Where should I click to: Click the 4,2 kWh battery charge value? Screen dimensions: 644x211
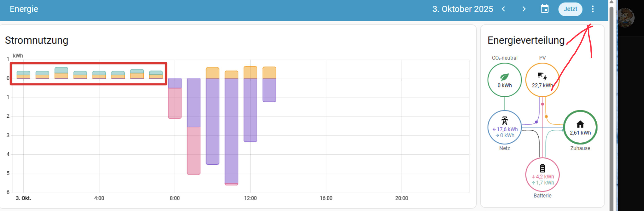click(x=544, y=177)
